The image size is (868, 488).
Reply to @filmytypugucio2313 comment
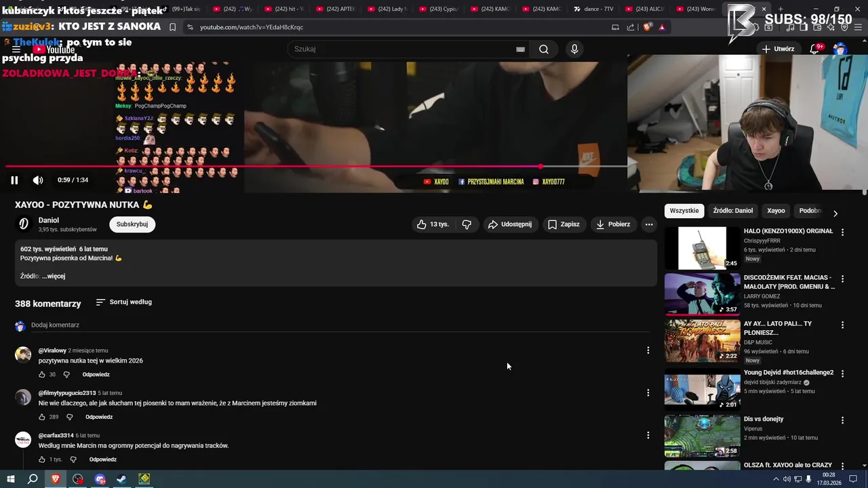(99, 418)
